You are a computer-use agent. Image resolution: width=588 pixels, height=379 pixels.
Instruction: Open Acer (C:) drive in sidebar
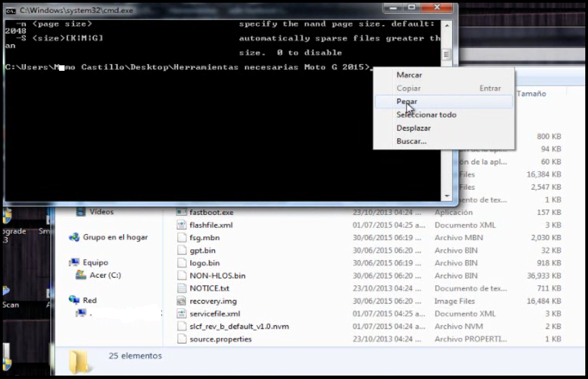pos(105,275)
